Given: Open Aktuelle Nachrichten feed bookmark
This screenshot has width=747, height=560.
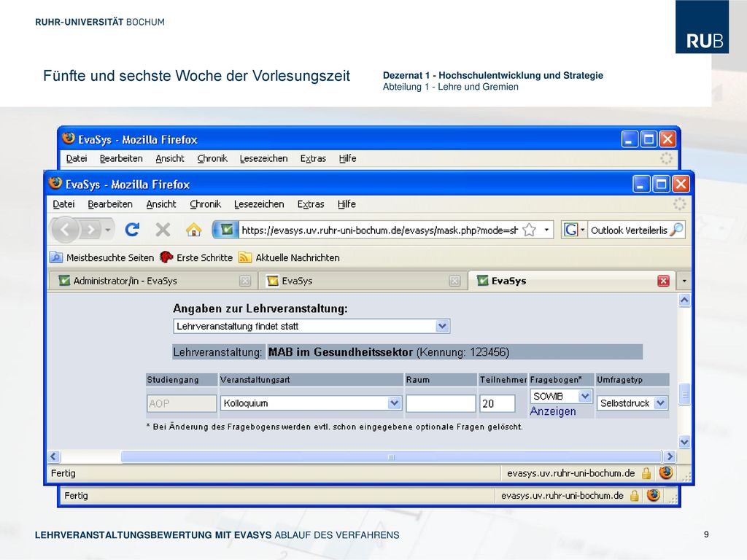Looking at the screenshot, I should (x=289, y=257).
